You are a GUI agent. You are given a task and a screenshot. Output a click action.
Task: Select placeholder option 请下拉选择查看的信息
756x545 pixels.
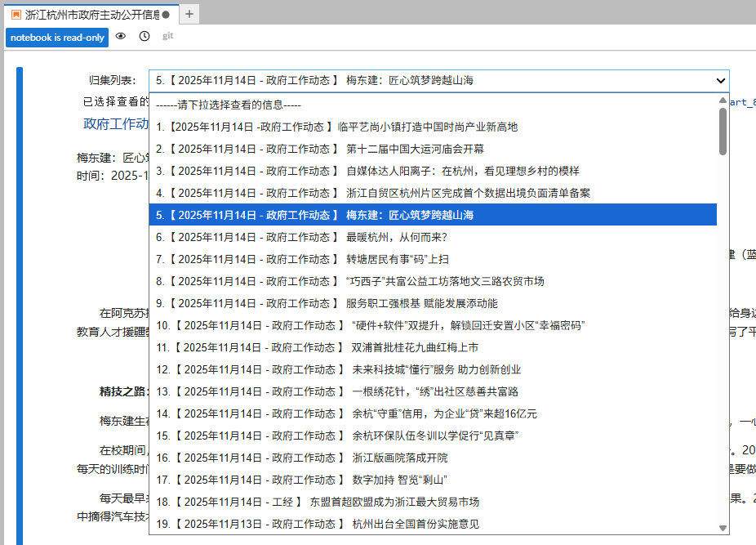click(x=433, y=105)
